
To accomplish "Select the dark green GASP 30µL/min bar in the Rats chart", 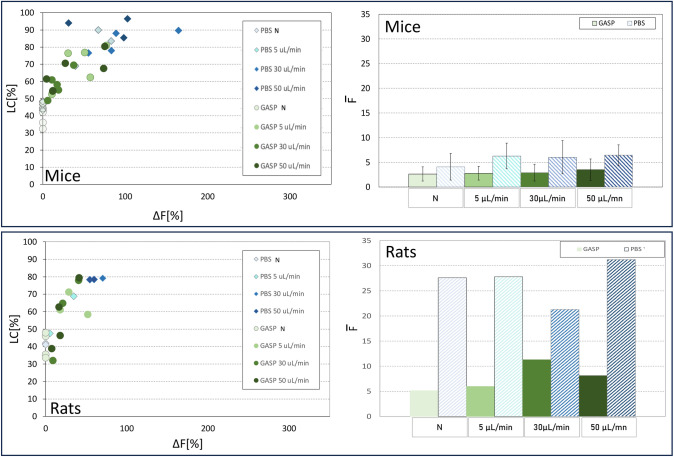I will point(536,388).
